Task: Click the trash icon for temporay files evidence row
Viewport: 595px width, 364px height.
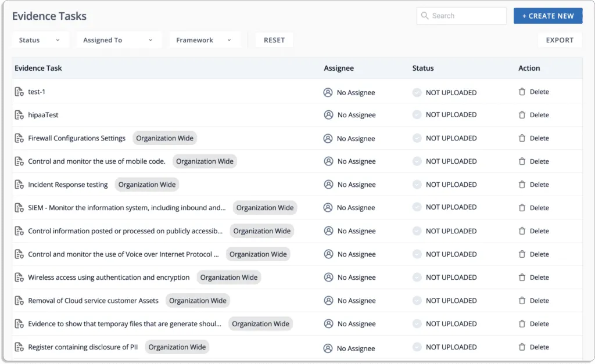Action: (522, 324)
